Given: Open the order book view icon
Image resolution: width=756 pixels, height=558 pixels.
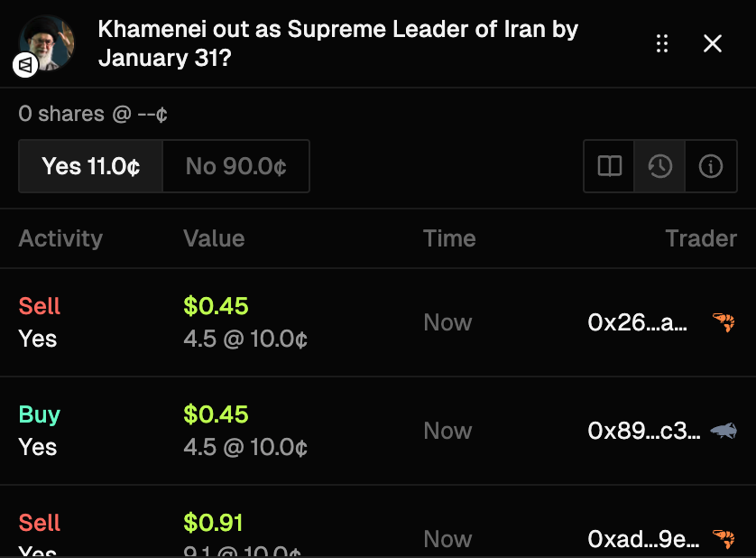Looking at the screenshot, I should tap(610, 166).
